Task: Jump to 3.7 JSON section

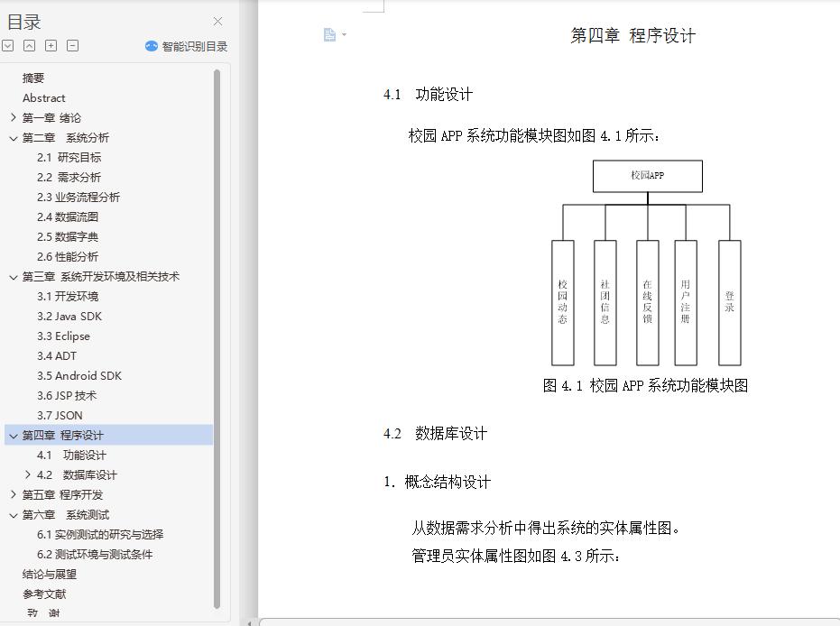Action: [x=60, y=415]
